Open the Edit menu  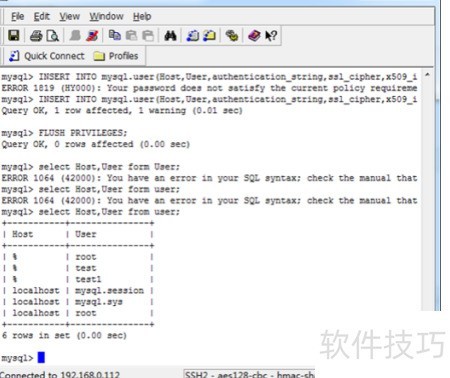coord(42,16)
